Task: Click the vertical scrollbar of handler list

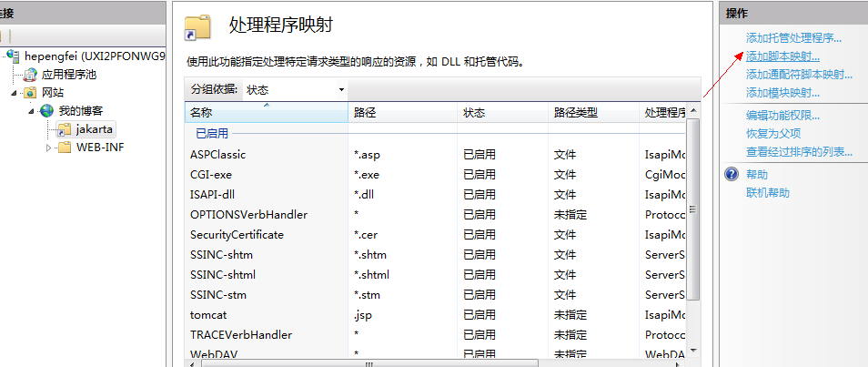Action: pyautogui.click(x=692, y=209)
